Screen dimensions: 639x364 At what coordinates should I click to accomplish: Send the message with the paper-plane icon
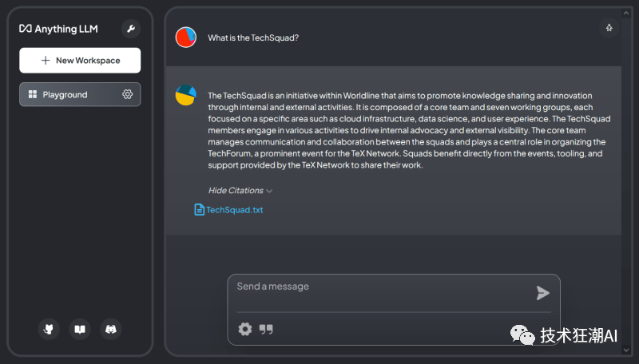point(543,293)
